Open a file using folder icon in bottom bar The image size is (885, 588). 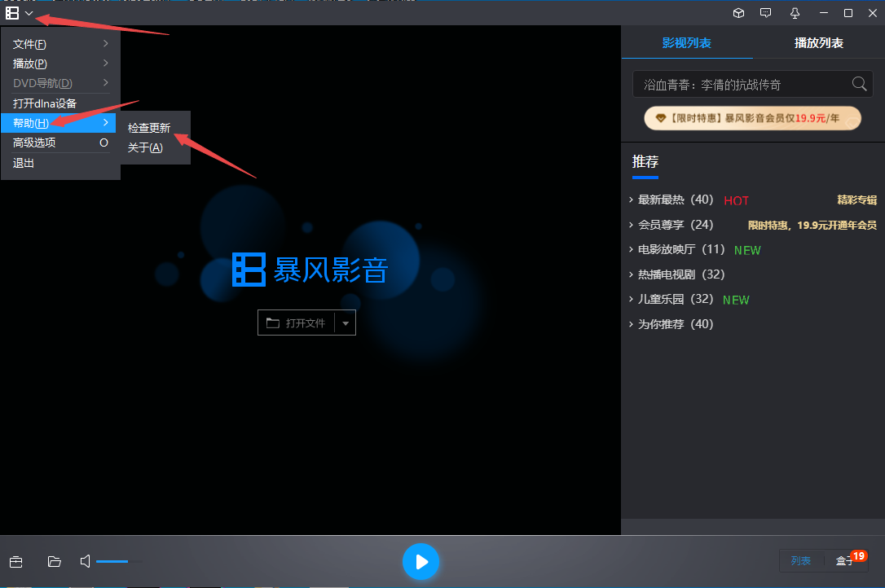54,561
